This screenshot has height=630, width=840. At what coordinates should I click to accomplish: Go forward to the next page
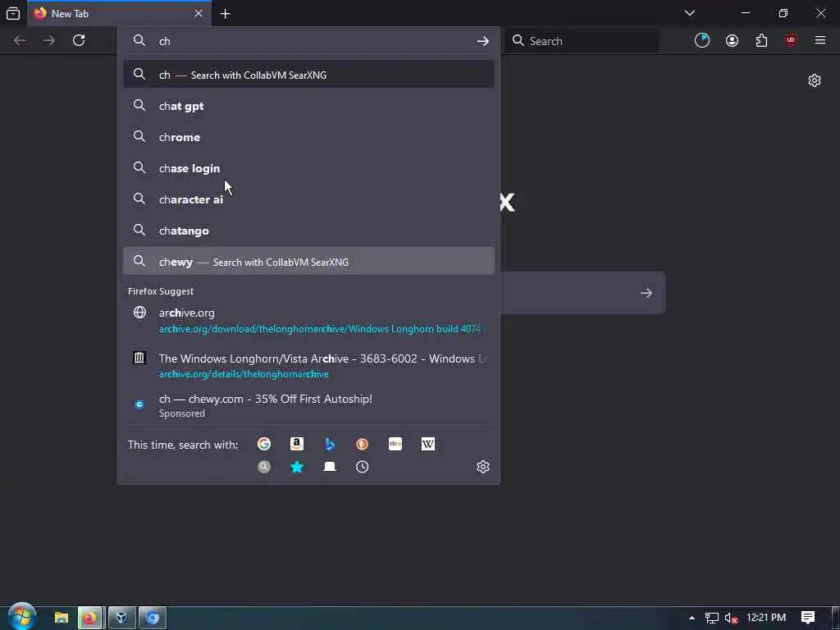pyautogui.click(x=49, y=41)
